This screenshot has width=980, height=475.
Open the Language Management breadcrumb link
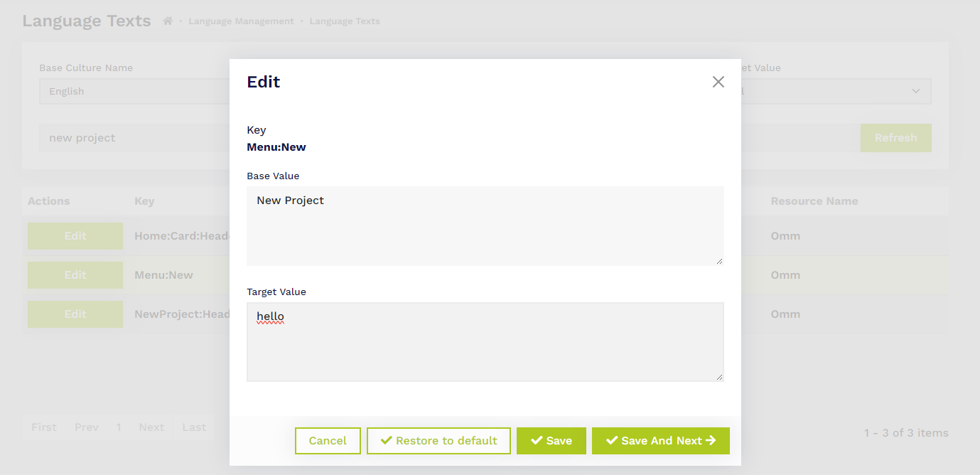point(241,21)
